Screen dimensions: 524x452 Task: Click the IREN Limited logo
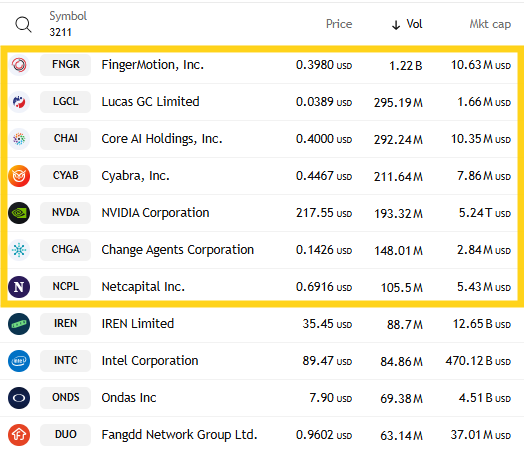tap(19, 324)
